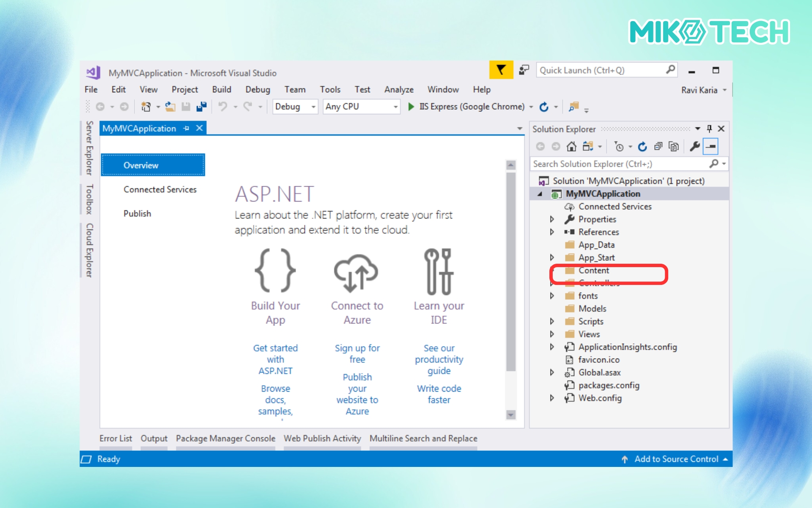Open the Build menu

[222, 89]
